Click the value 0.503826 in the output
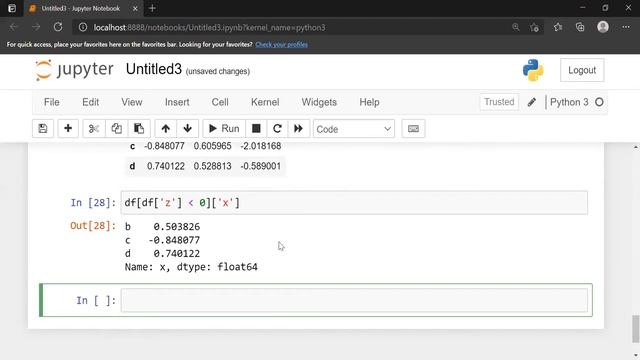This screenshot has height=360, width=640. [x=177, y=227]
